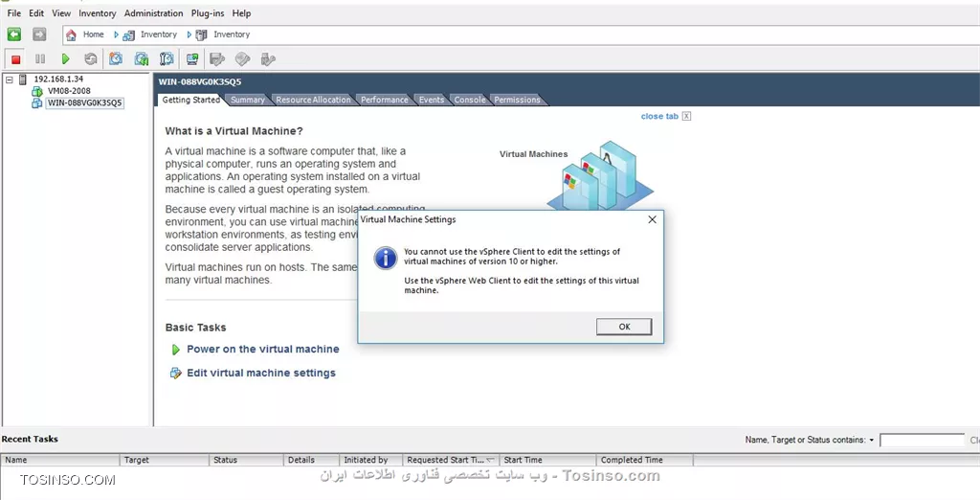Click the Revert to Snapshot icon
Image resolution: width=980 pixels, height=500 pixels.
142,58
